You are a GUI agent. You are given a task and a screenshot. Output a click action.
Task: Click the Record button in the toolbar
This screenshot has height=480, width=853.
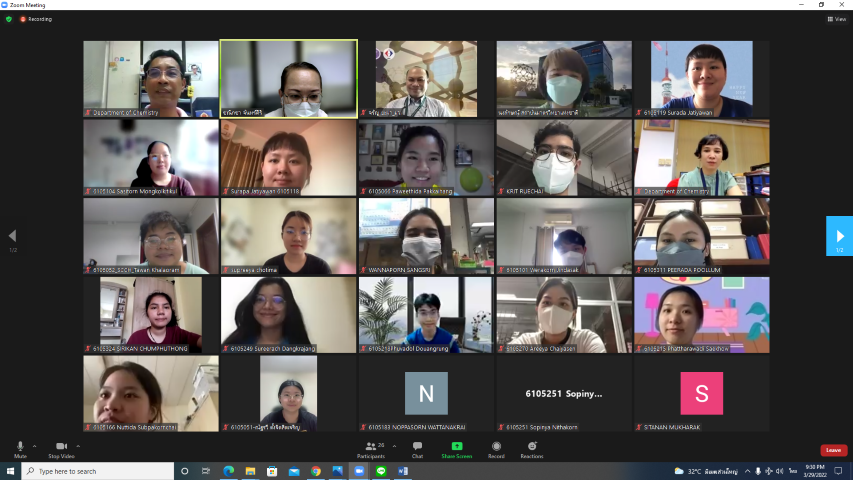[x=497, y=447]
